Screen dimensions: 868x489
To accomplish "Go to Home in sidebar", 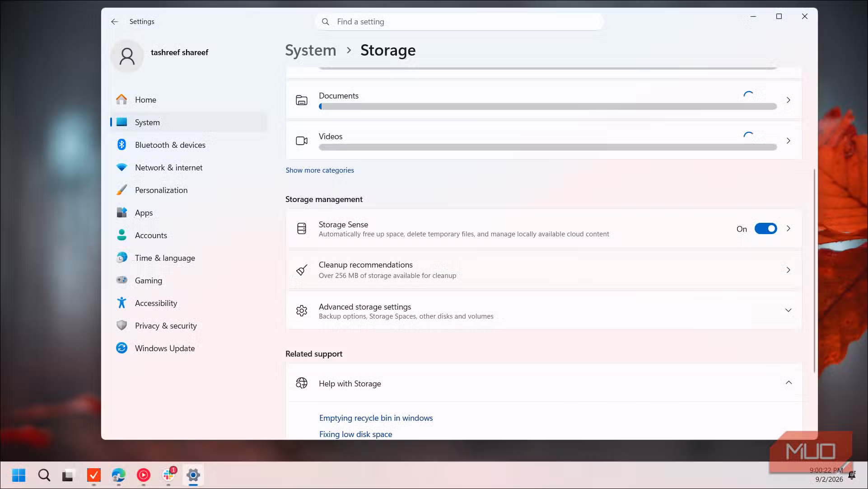I will [188, 100].
